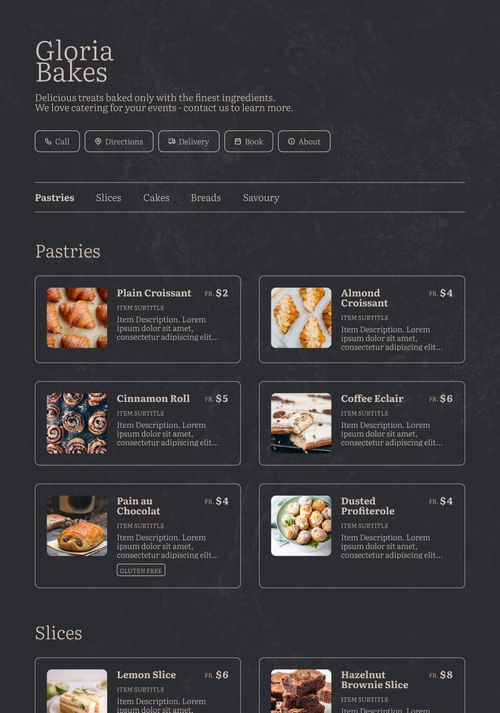Click the info icon on About button
Viewport: 500px width, 713px height.
(x=291, y=141)
